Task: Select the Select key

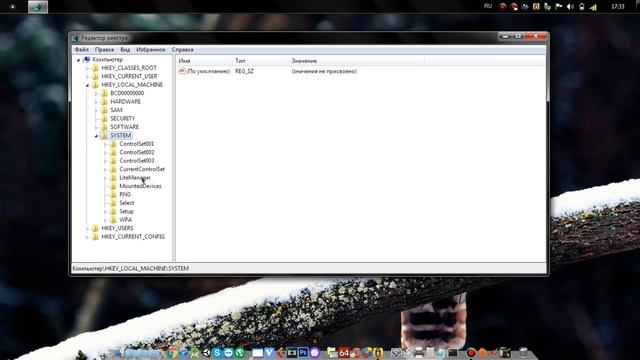Action: pyautogui.click(x=127, y=203)
